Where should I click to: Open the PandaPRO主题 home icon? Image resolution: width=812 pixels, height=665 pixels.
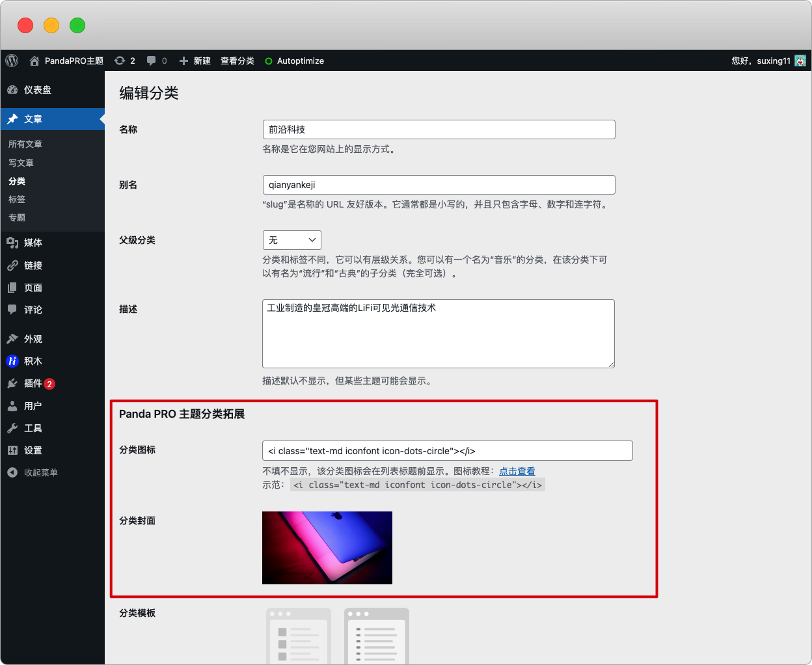pos(34,61)
